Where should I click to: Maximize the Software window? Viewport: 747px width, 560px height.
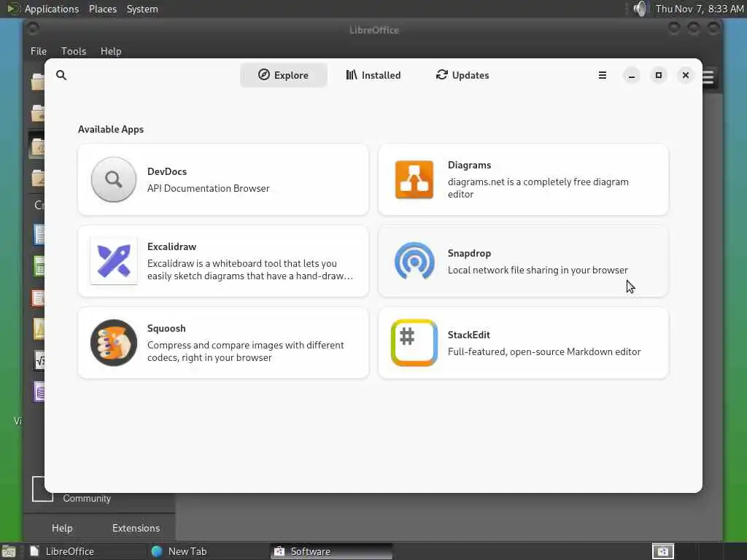(659, 75)
